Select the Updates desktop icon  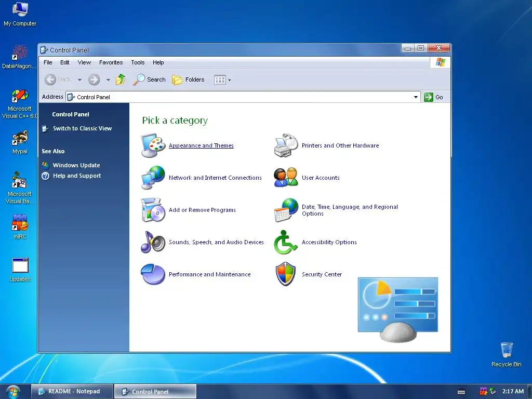coord(20,270)
